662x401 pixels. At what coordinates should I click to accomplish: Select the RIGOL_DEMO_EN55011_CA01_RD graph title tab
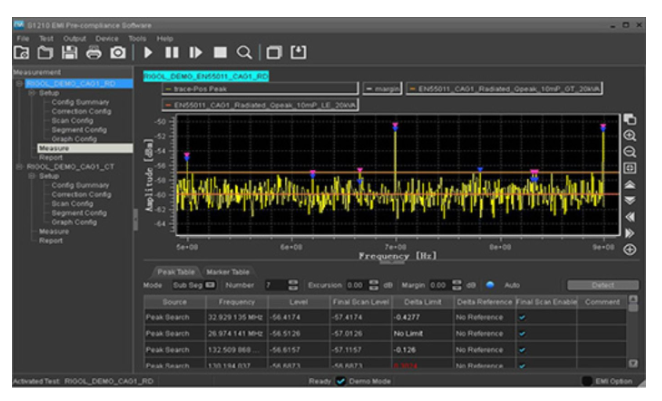pyautogui.click(x=206, y=76)
